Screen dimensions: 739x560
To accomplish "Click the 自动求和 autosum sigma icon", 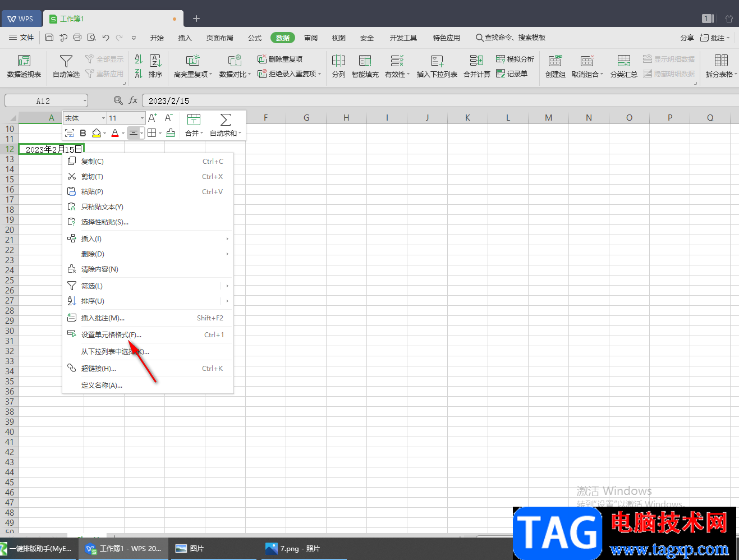I will [226, 120].
